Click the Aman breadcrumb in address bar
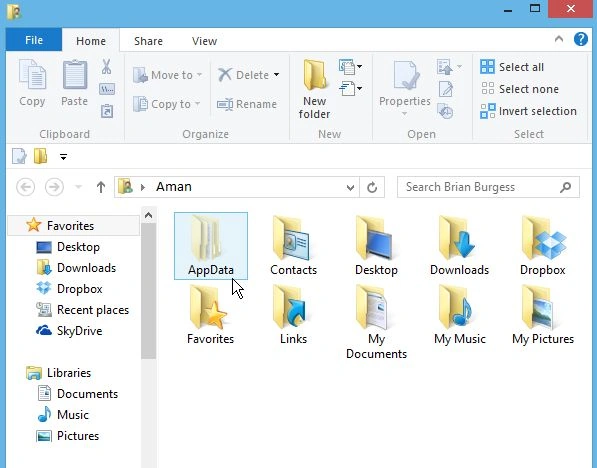597x468 pixels. tap(174, 187)
